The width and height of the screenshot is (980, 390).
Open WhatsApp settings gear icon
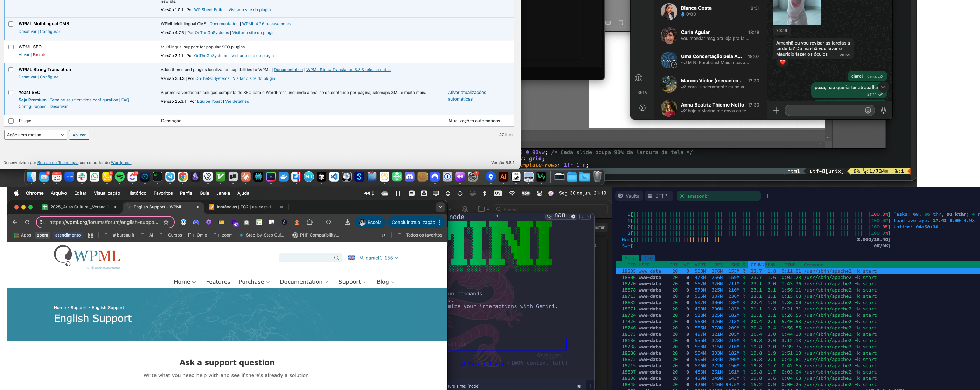(x=642, y=108)
